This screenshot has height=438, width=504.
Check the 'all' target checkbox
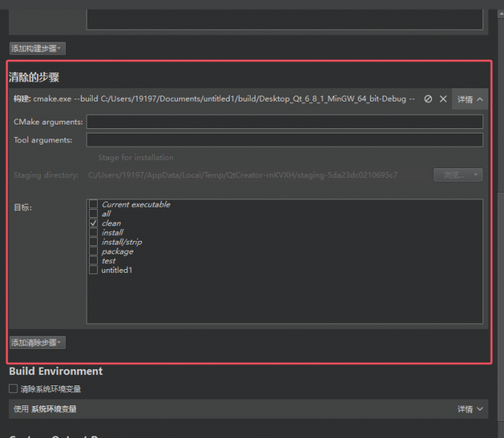click(x=93, y=213)
